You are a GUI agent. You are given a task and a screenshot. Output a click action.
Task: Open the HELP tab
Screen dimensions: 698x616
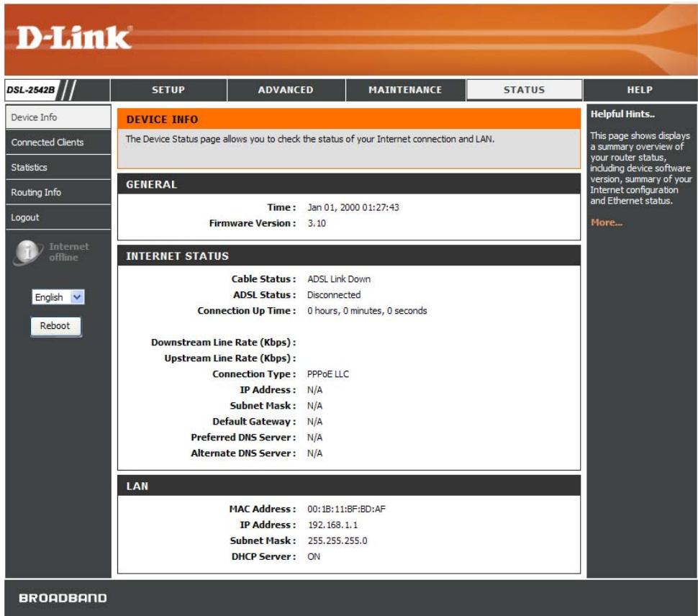640,90
